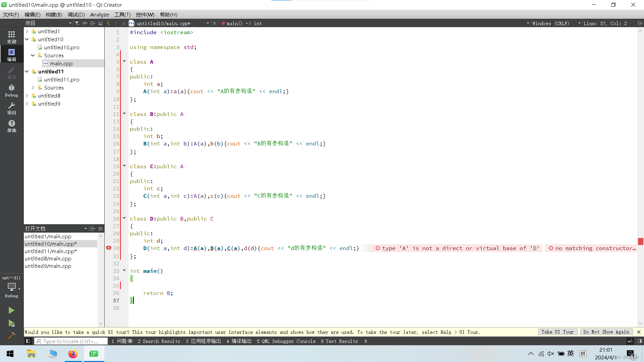Image resolution: width=644 pixels, height=362 pixels.
Task: Click the breakpoint marker on line 30
Action: click(x=109, y=248)
